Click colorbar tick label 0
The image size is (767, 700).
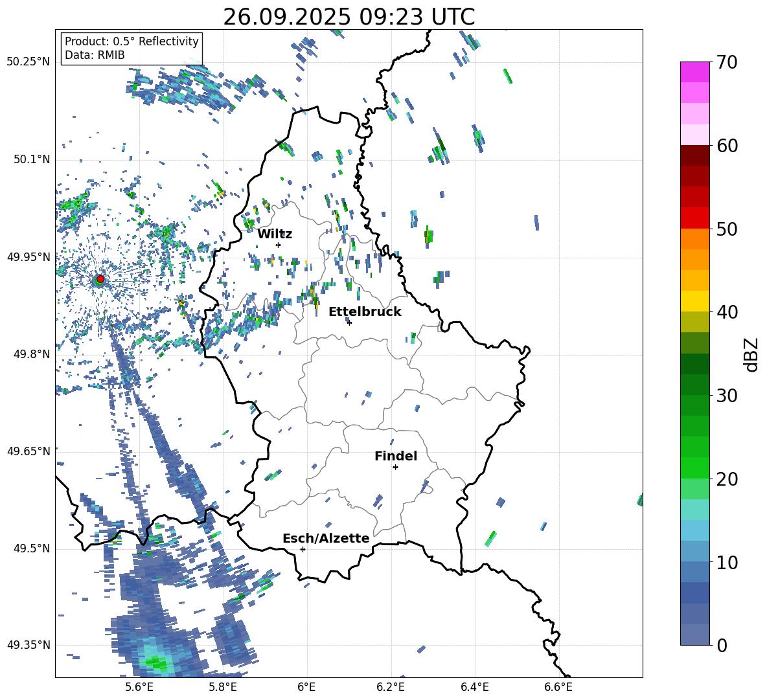[721, 646]
